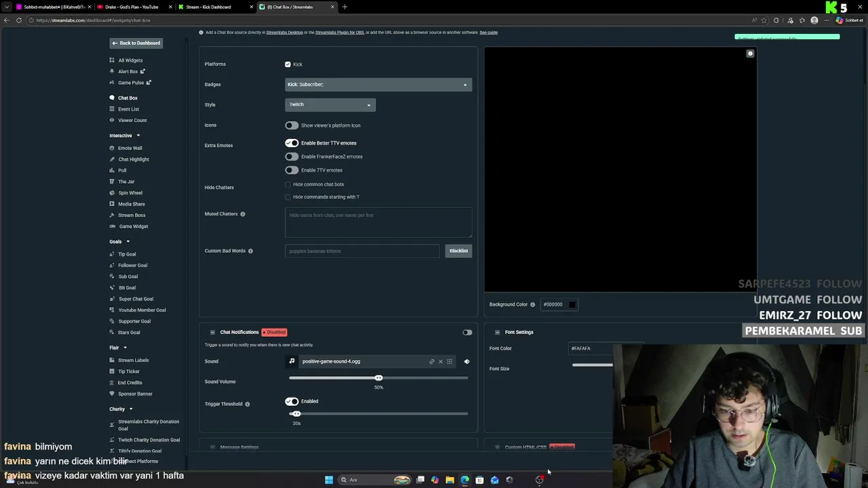
Task: Go Back to Dashboard
Action: click(x=136, y=43)
